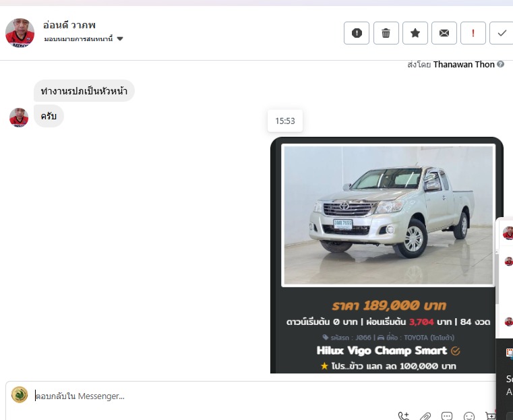
Task: Click the page avatar left of reply box
Action: pyautogui.click(x=20, y=395)
